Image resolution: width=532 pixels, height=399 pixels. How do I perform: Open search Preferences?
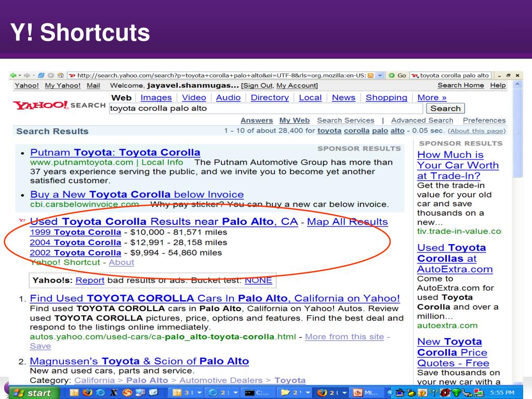coord(484,121)
